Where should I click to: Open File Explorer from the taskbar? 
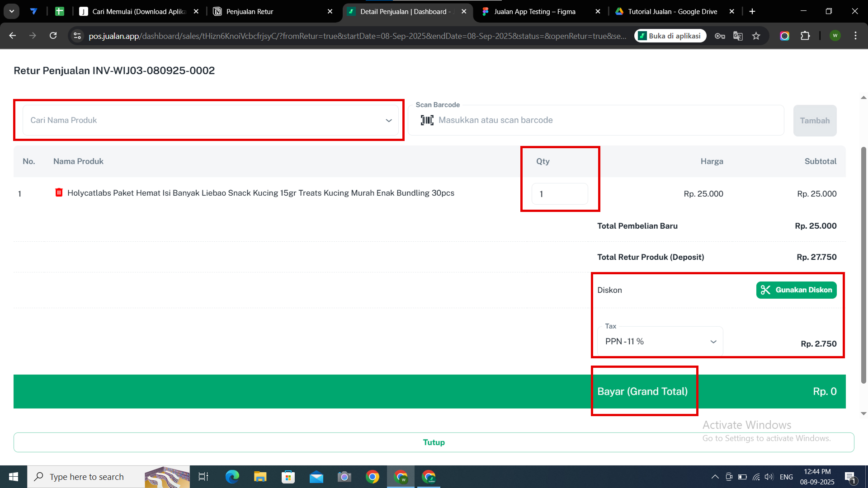tap(260, 477)
